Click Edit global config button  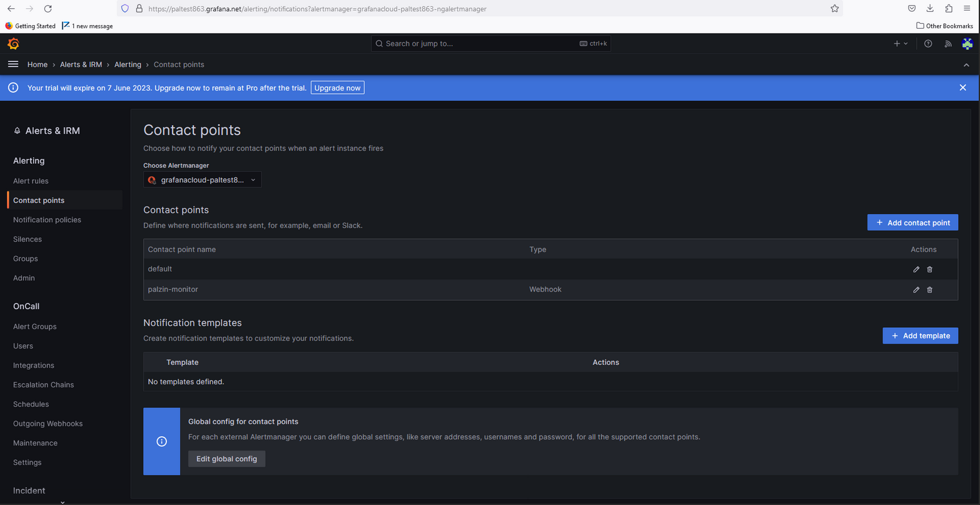[226, 459]
